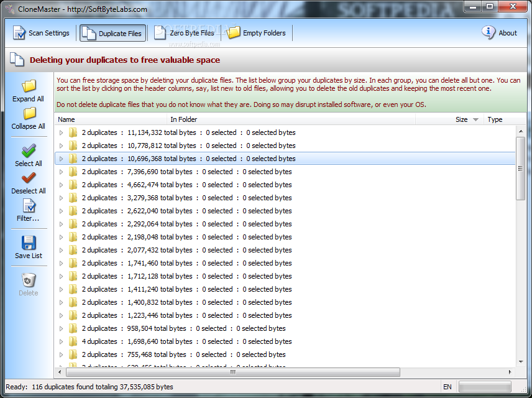The image size is (532, 398).
Task: Switch to the Duplicate Files tab
Action: point(113,33)
